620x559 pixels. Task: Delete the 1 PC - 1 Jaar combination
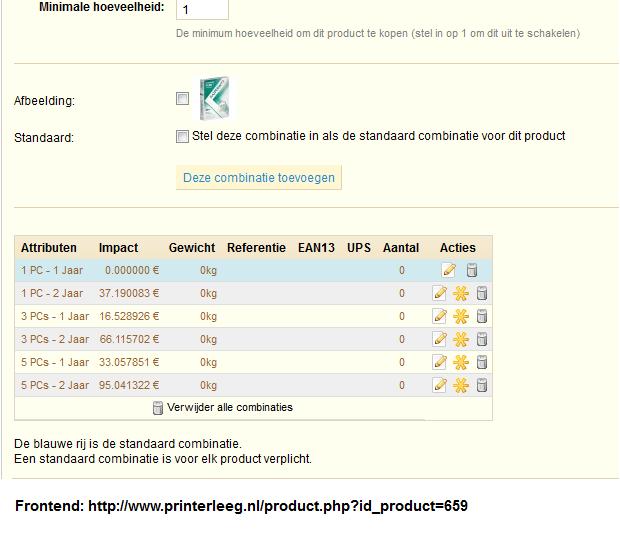click(472, 270)
